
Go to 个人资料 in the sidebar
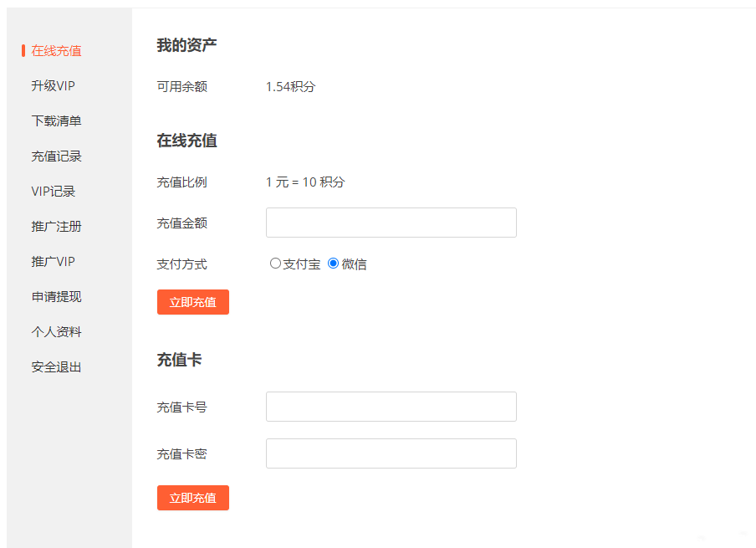tap(56, 332)
